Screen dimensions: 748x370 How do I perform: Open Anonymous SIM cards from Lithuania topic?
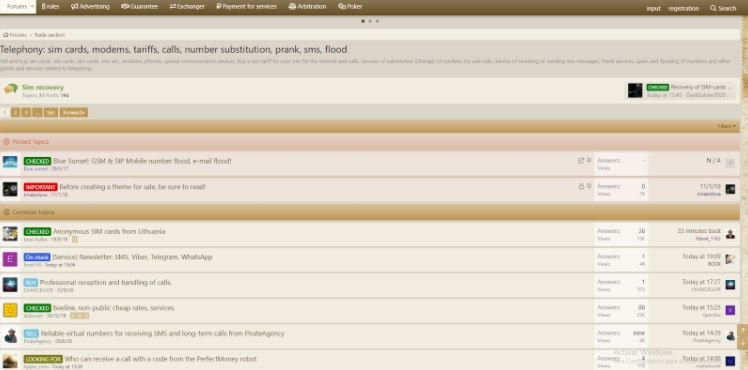tap(109, 231)
